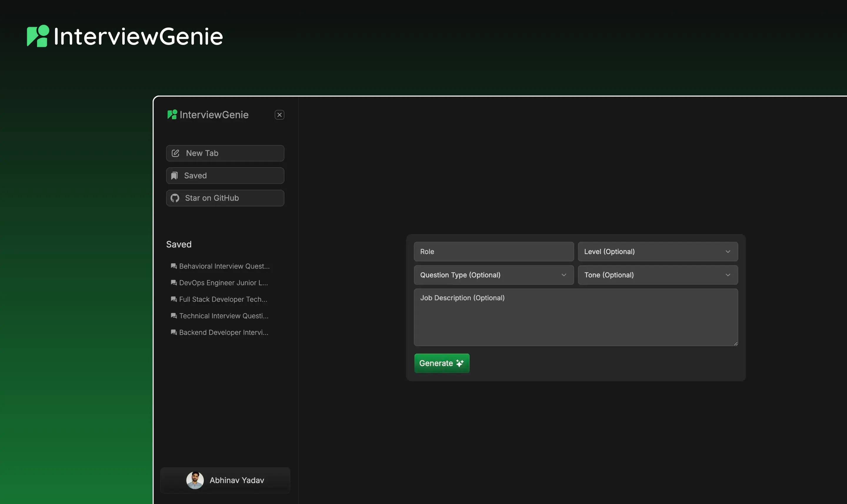Open the saved chat Behavioral Interview Quest...

(x=220, y=266)
